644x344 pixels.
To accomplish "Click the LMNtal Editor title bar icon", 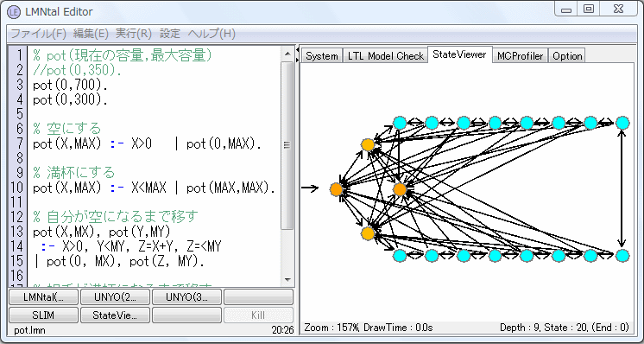I will click(14, 12).
